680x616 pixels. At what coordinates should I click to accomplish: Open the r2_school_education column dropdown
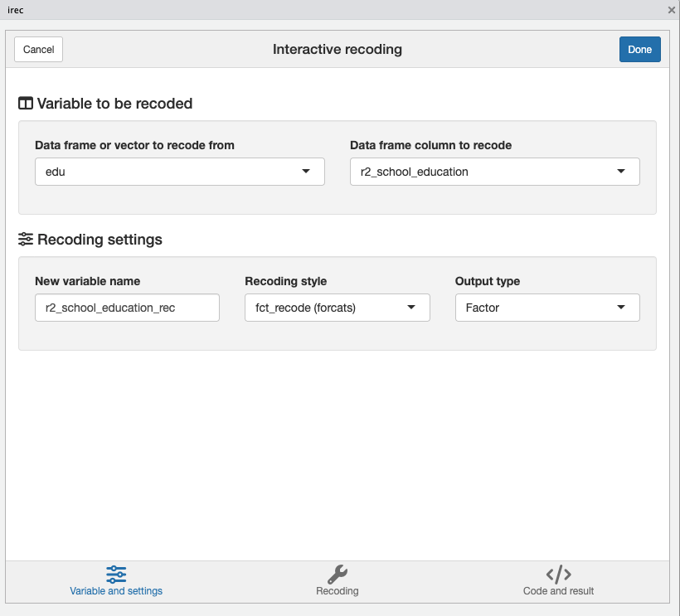coord(494,172)
